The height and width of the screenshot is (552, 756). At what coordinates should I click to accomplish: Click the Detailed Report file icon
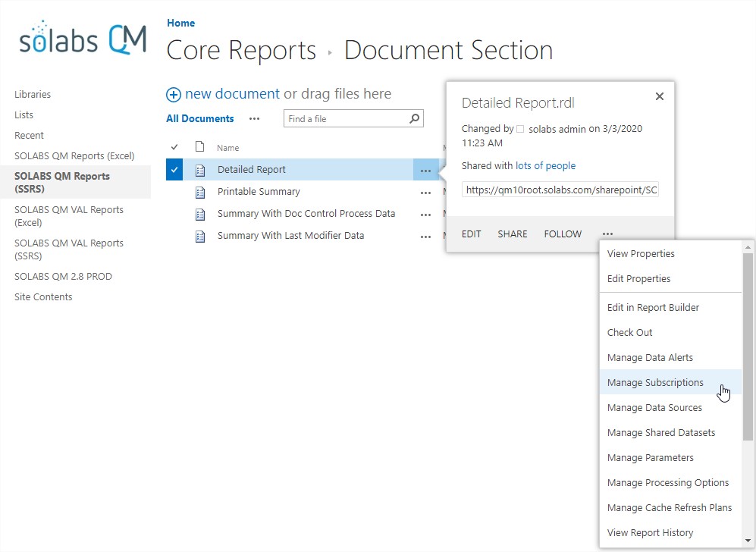[x=200, y=170]
